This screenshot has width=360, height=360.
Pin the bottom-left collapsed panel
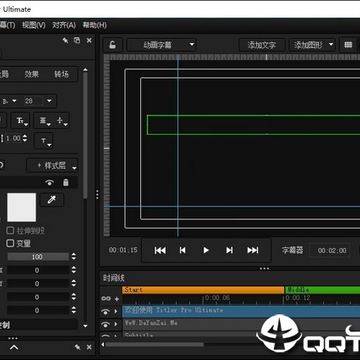[78, 347]
